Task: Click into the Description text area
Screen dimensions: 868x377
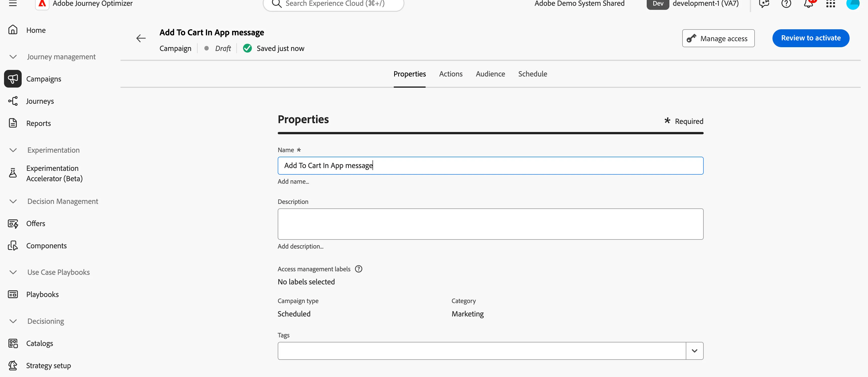Action: 490,224
